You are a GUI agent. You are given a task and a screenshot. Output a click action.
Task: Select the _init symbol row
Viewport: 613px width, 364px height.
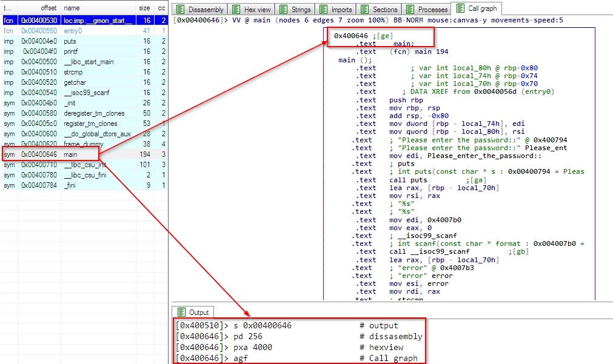(84, 103)
